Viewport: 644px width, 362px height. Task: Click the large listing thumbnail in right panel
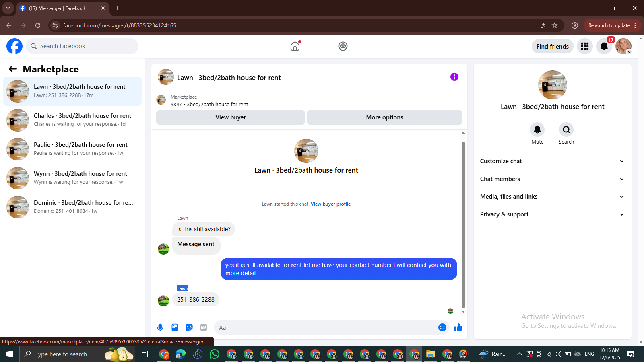(552, 85)
